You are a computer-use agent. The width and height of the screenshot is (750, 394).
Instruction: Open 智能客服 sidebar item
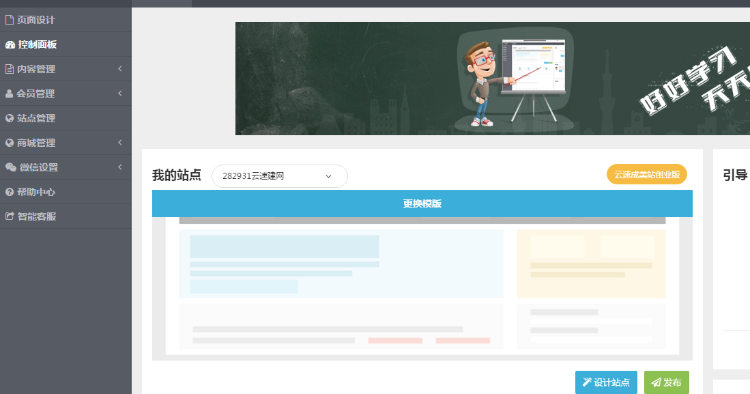pyautogui.click(x=66, y=216)
